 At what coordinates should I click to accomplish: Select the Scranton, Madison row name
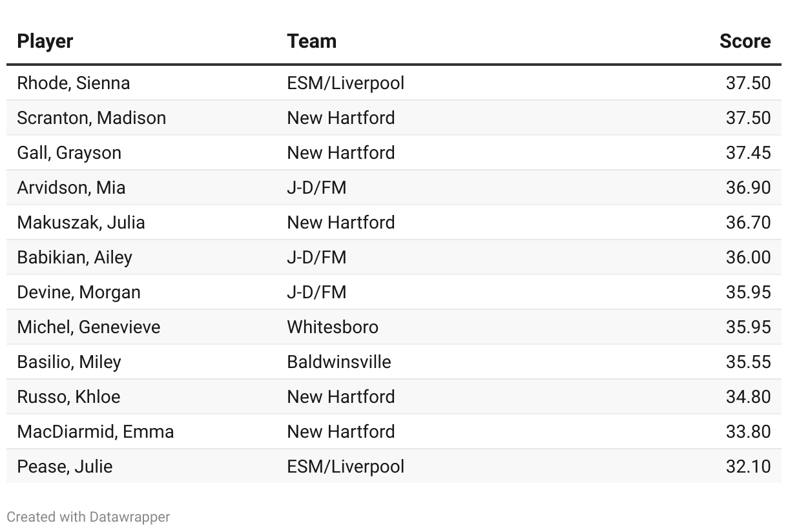[x=91, y=118]
